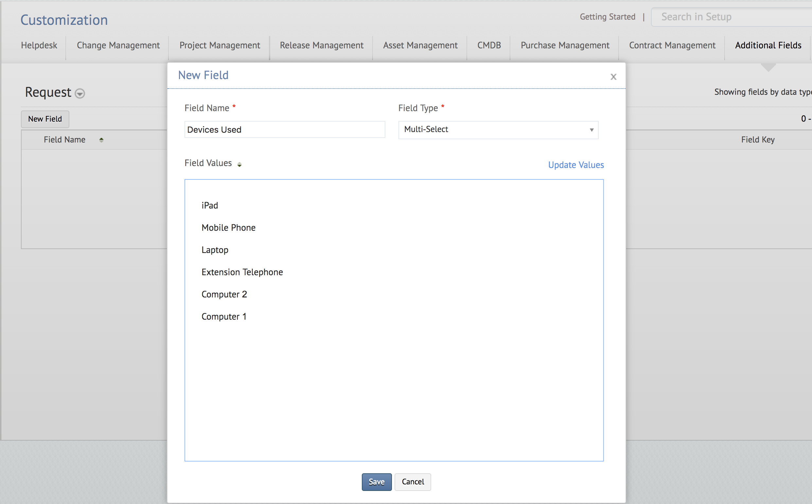Open the Helpdesk tab
Image resolution: width=812 pixels, height=504 pixels.
click(39, 45)
